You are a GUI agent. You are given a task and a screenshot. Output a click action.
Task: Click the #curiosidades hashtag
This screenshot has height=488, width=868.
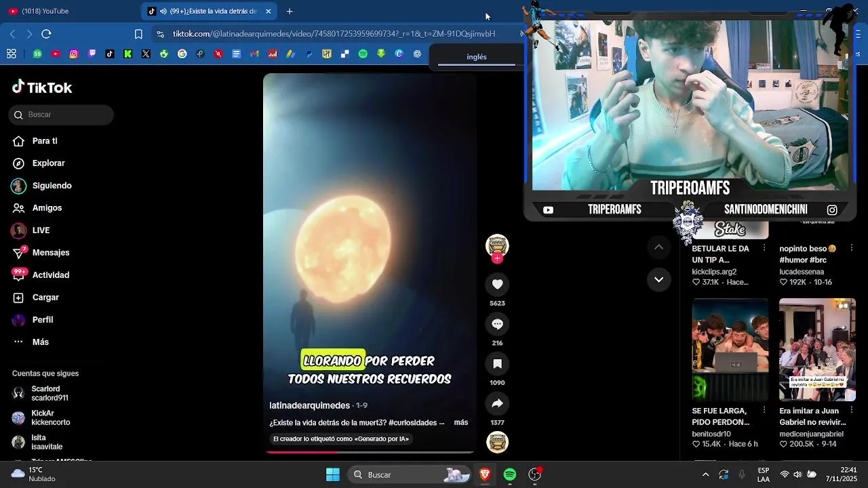click(x=412, y=422)
